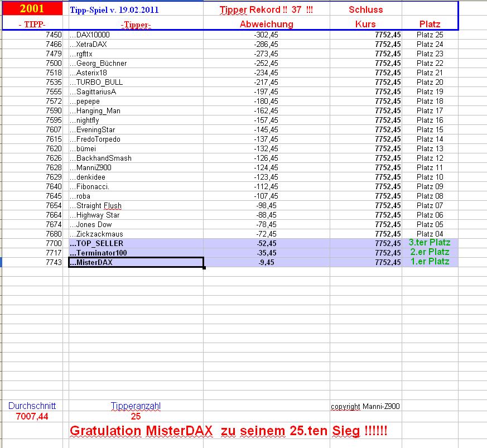Image resolution: width=487 pixels, height=448 pixels.
Task: Click the average value 7007,44
Action: pyautogui.click(x=32, y=416)
